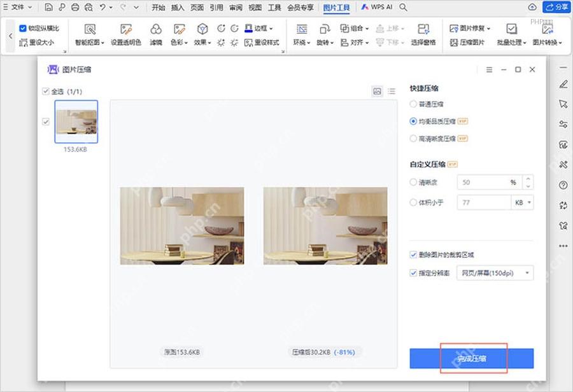573x392 pixels.
Task: Switch to the 审阅 review tab
Action: (x=236, y=7)
